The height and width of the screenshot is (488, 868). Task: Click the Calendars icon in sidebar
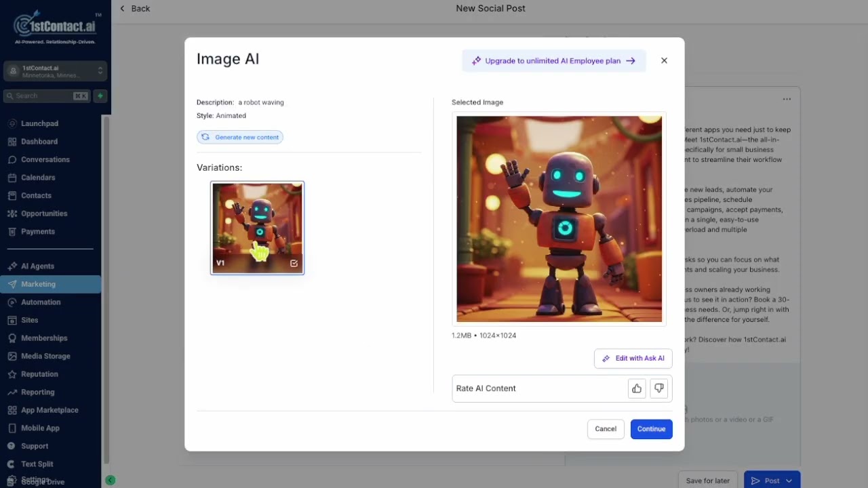click(12, 178)
